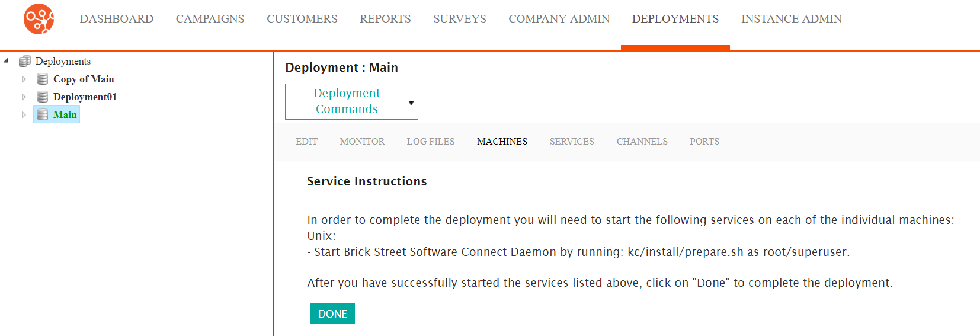Go to Instance Admin menu
This screenshot has width=980, height=336.
pyautogui.click(x=791, y=19)
